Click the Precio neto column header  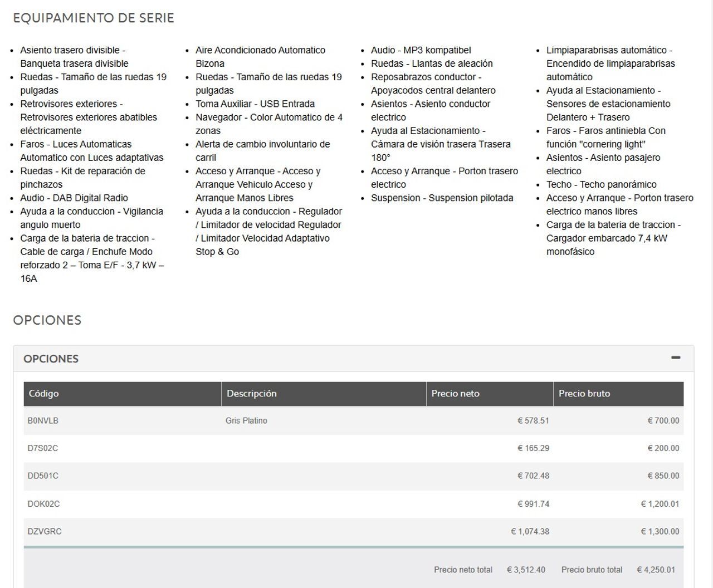(490, 394)
